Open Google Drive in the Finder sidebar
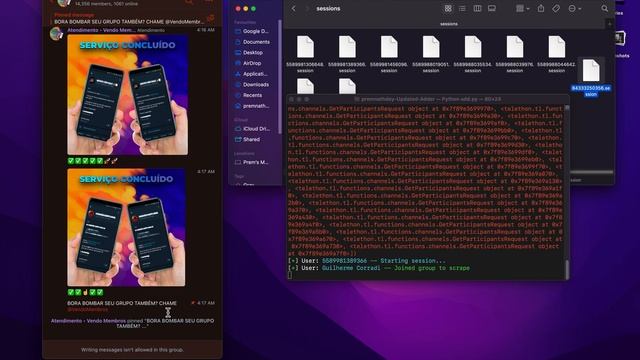This screenshot has height=360, width=640. [x=252, y=31]
